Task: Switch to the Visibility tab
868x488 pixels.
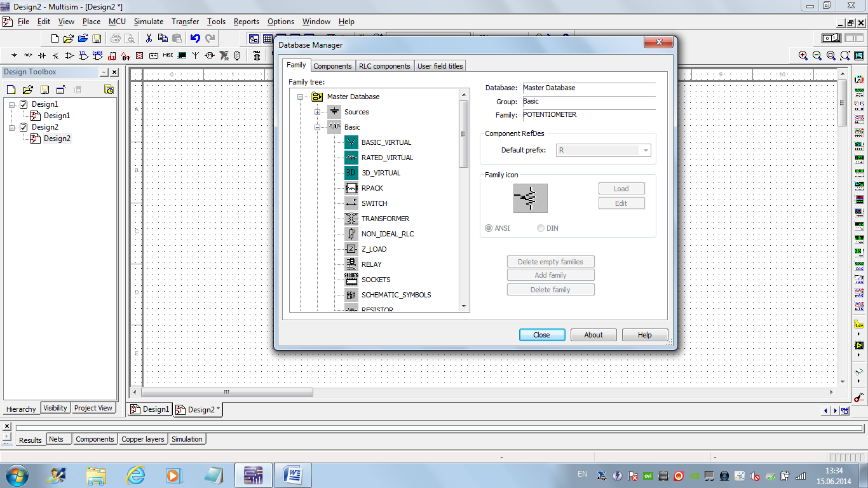Action: [55, 408]
